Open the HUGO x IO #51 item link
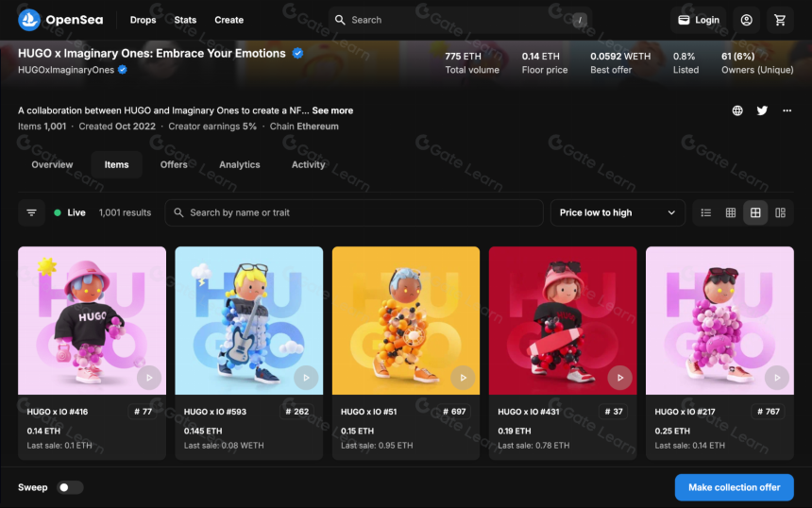Screen dimensions: 812x508 point(369,412)
